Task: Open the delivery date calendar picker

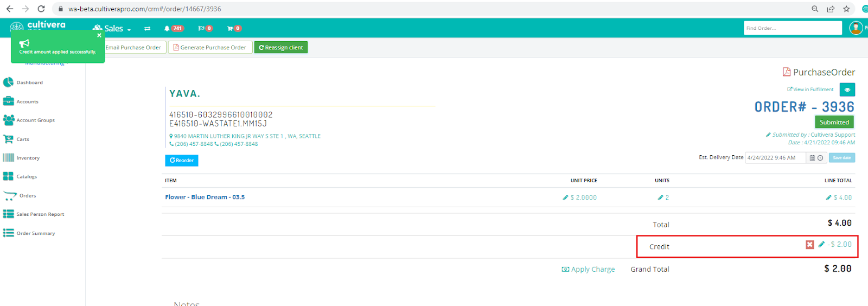Action: 812,158
